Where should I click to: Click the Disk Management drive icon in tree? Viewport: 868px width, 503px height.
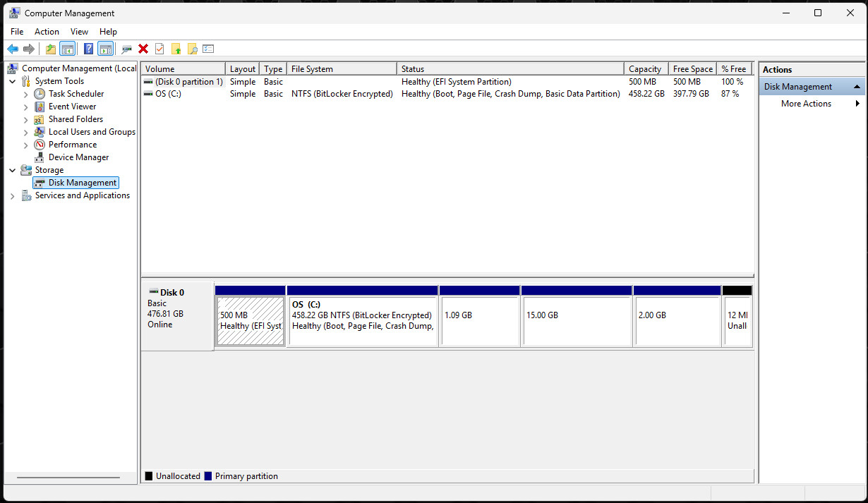(x=40, y=183)
